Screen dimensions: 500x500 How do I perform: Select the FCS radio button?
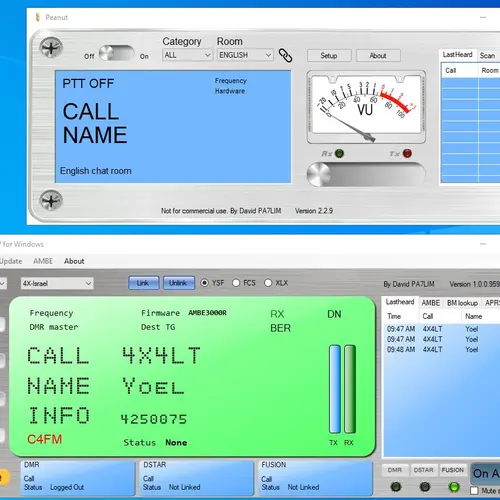[236, 283]
